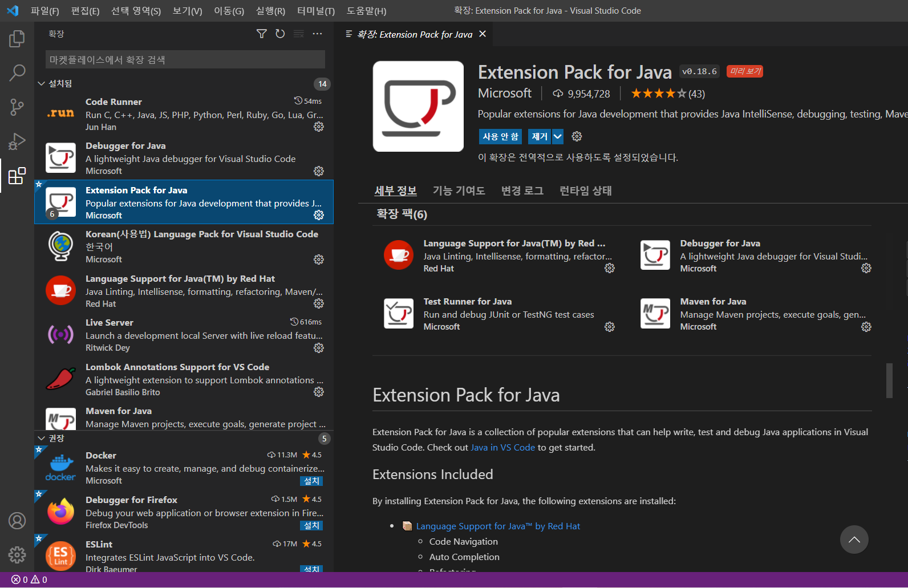Open gear for Maven for Java in pack list
908x588 pixels.
tap(866, 327)
